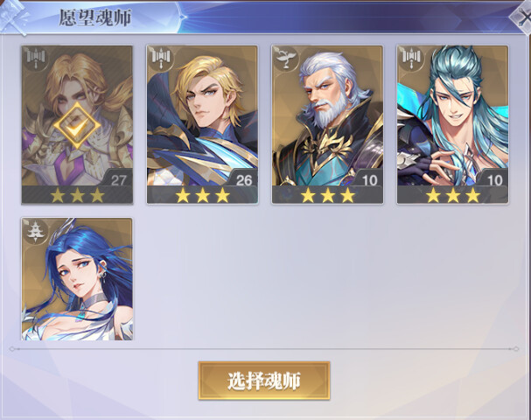
Task: Click the class icon on the teal-haired hero card
Action: tap(412, 59)
